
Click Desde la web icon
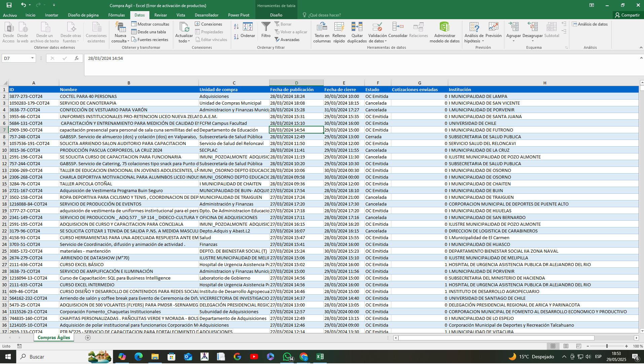click(x=23, y=32)
